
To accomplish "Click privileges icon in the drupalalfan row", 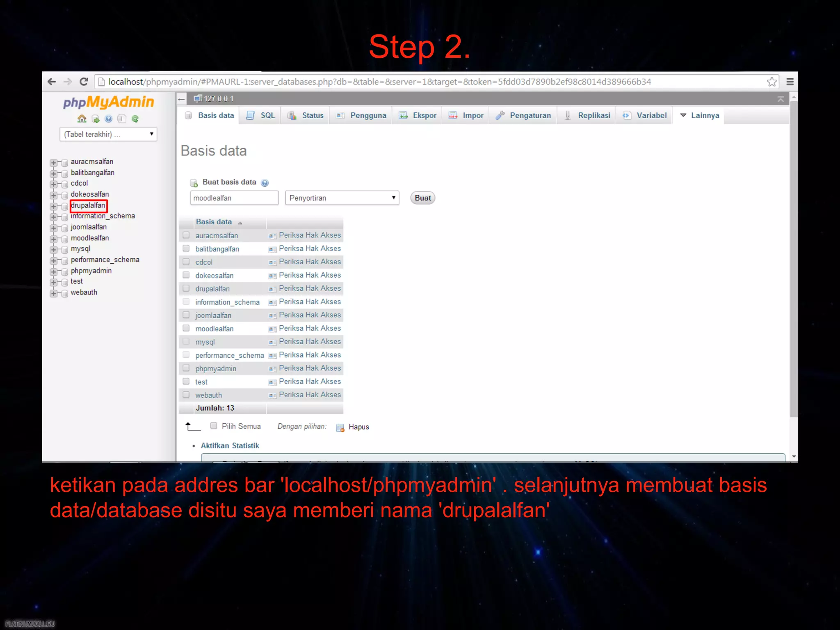I will [x=272, y=289].
